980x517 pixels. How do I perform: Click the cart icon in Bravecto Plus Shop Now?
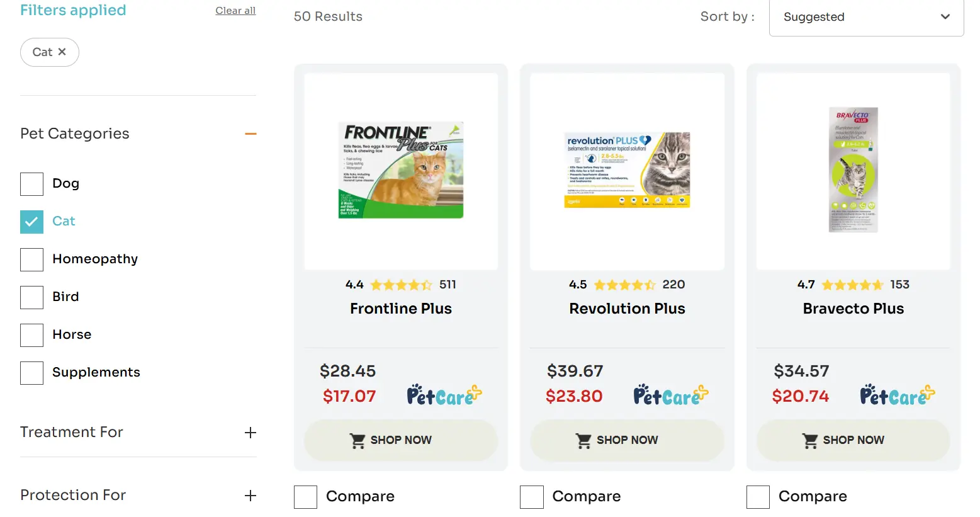pyautogui.click(x=811, y=440)
